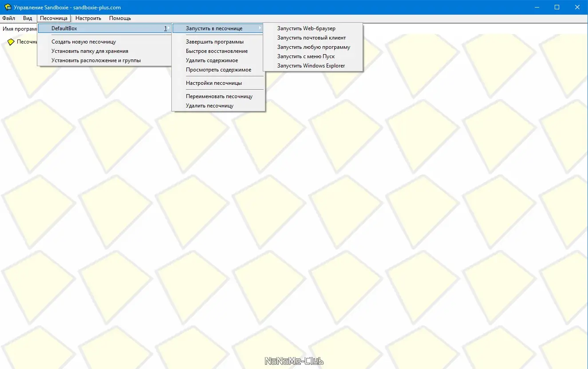Image resolution: width=588 pixels, height=369 pixels.
Task: Choose Просмотреть содержимое
Action: (218, 70)
